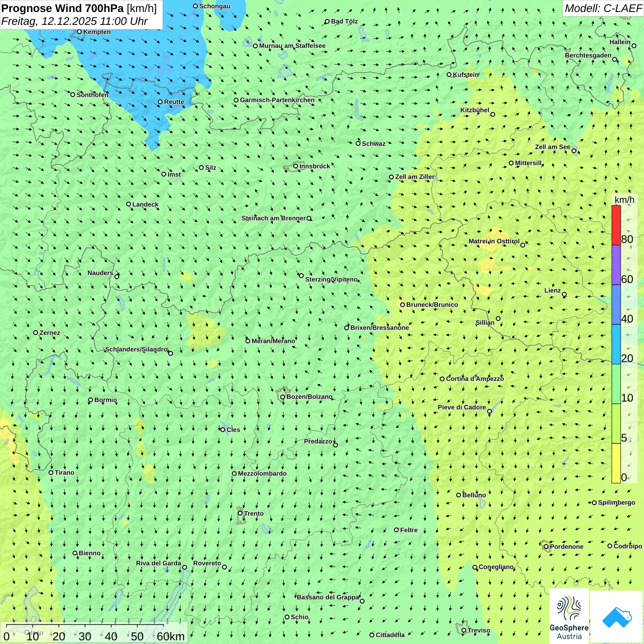The width and height of the screenshot is (644, 644).
Task: Click the Bozen/Bolzano city marker
Action: 282,397
